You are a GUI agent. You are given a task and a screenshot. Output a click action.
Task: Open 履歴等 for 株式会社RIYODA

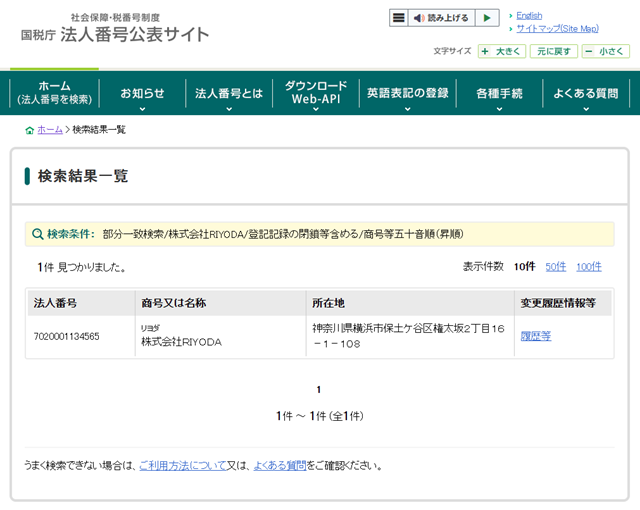coord(536,336)
